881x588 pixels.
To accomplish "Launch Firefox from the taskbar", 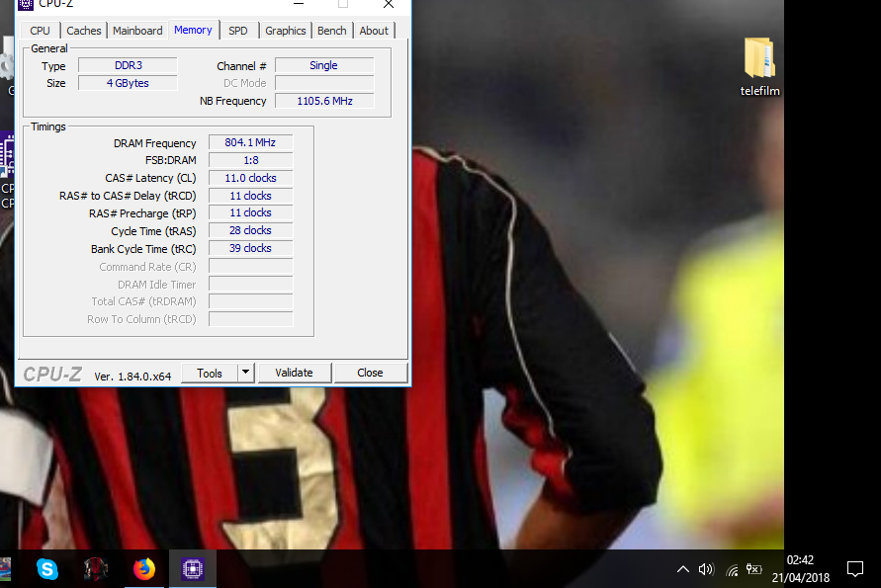I will click(x=143, y=569).
